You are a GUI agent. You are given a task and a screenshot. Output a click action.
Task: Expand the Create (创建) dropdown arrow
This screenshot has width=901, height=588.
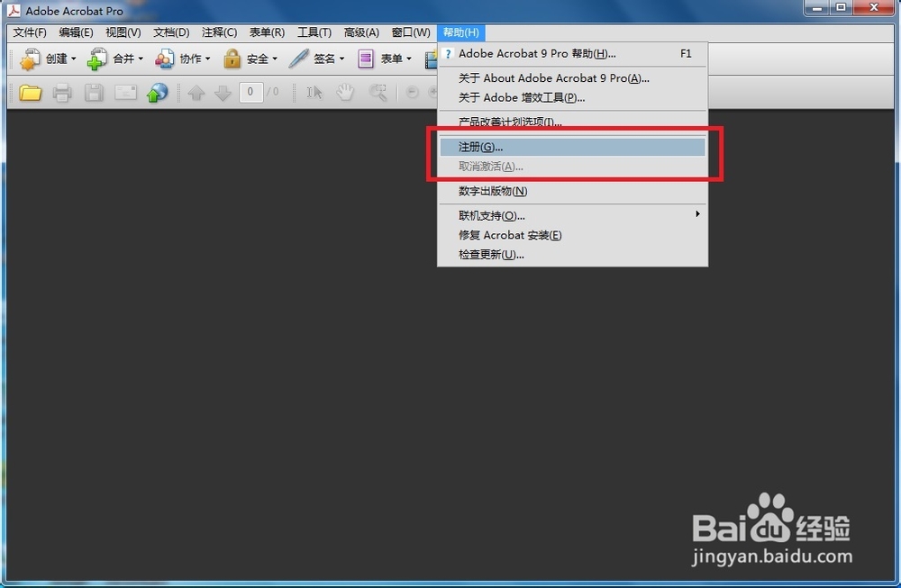(x=74, y=59)
